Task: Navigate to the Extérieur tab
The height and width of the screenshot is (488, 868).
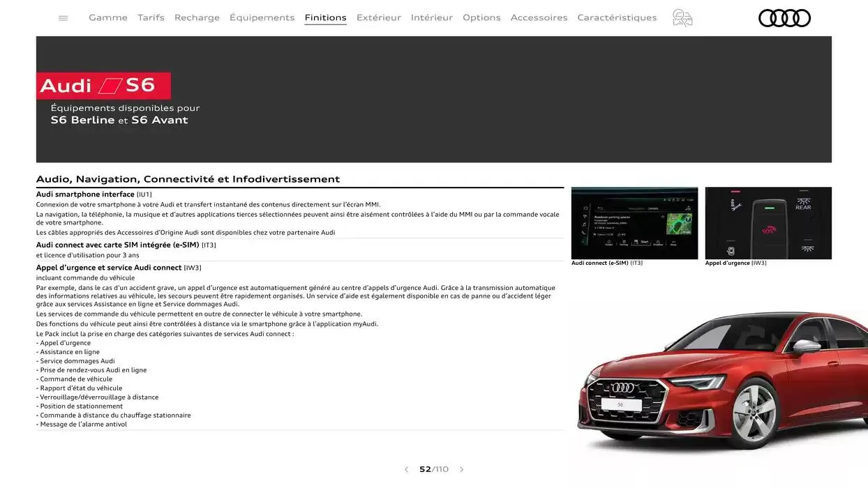Action: pos(378,17)
